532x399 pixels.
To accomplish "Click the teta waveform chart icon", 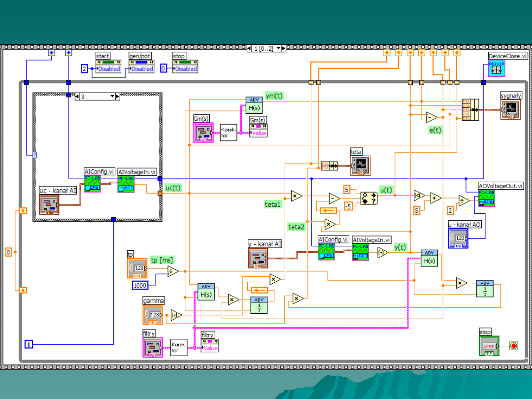I will coord(360,166).
